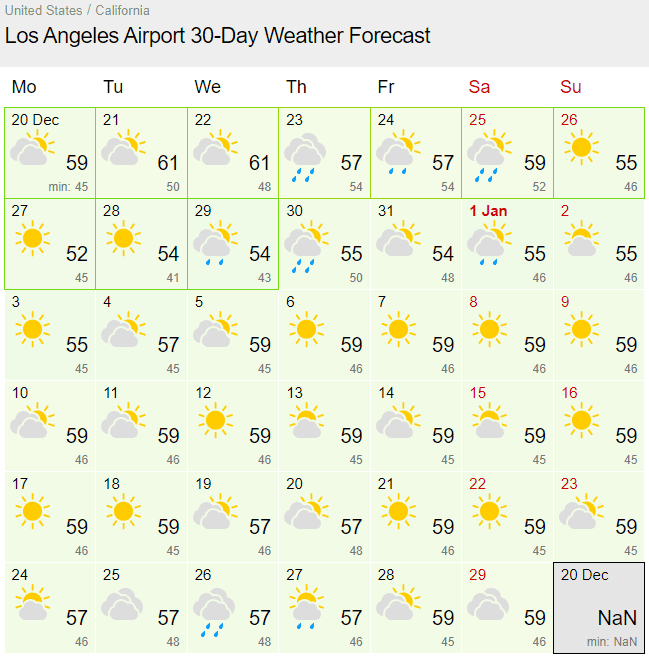Click the Sa weekend column header
This screenshot has width=649, height=659.
pyautogui.click(x=479, y=87)
